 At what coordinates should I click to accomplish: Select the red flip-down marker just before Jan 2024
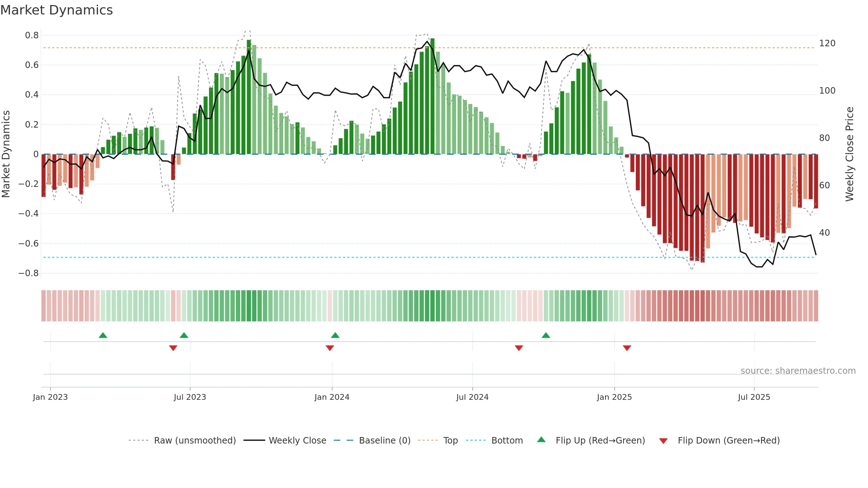330,348
